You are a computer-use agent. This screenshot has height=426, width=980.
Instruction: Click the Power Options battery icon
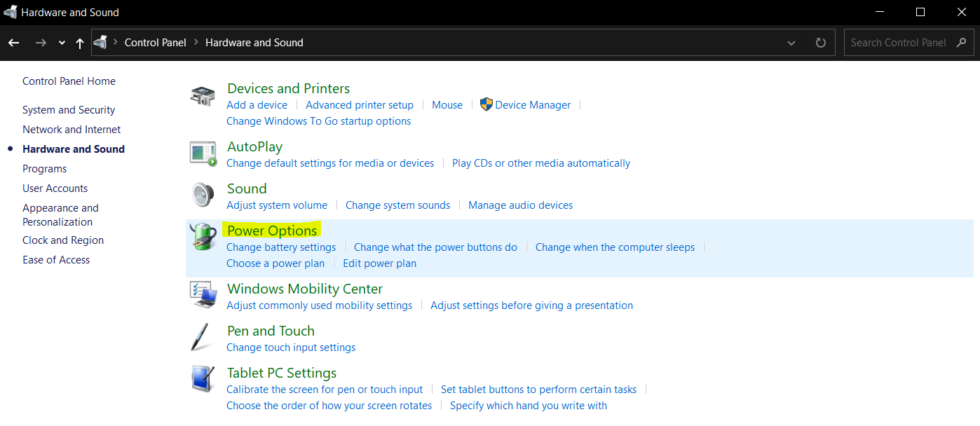(x=203, y=238)
